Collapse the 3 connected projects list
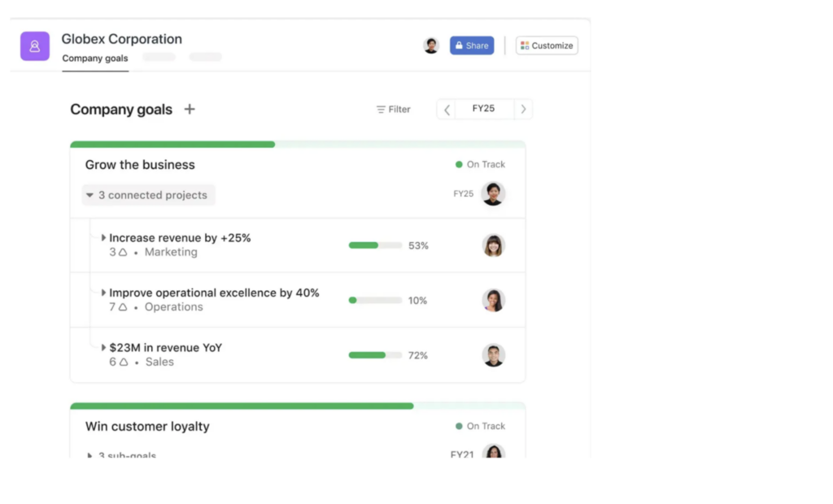This screenshot has height=504, width=833. (148, 195)
